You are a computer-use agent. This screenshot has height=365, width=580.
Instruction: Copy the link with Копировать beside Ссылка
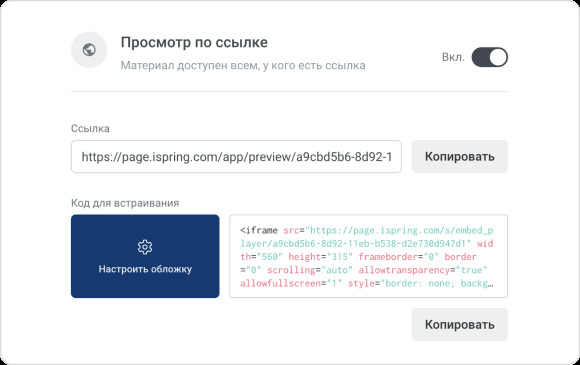click(x=459, y=156)
